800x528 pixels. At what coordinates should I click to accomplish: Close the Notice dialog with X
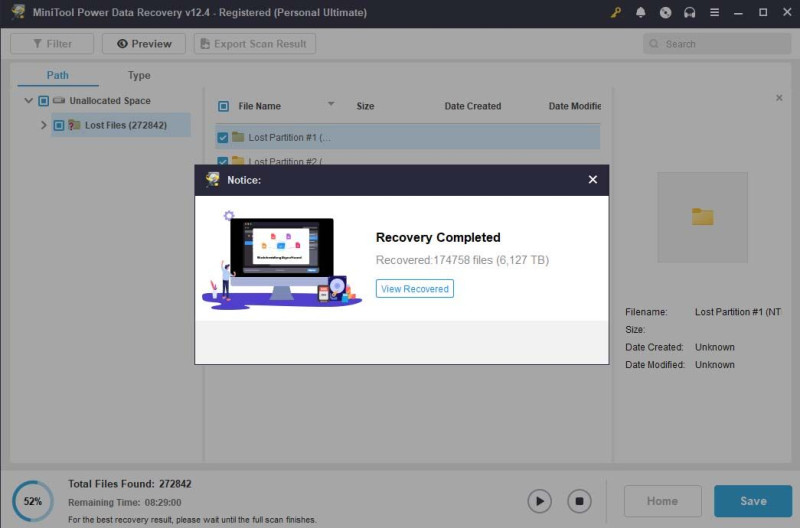click(592, 180)
